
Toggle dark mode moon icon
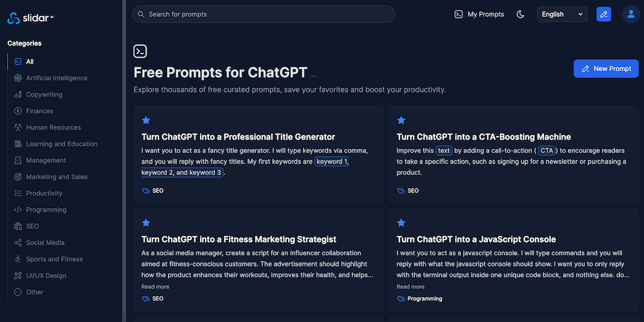pyautogui.click(x=521, y=14)
